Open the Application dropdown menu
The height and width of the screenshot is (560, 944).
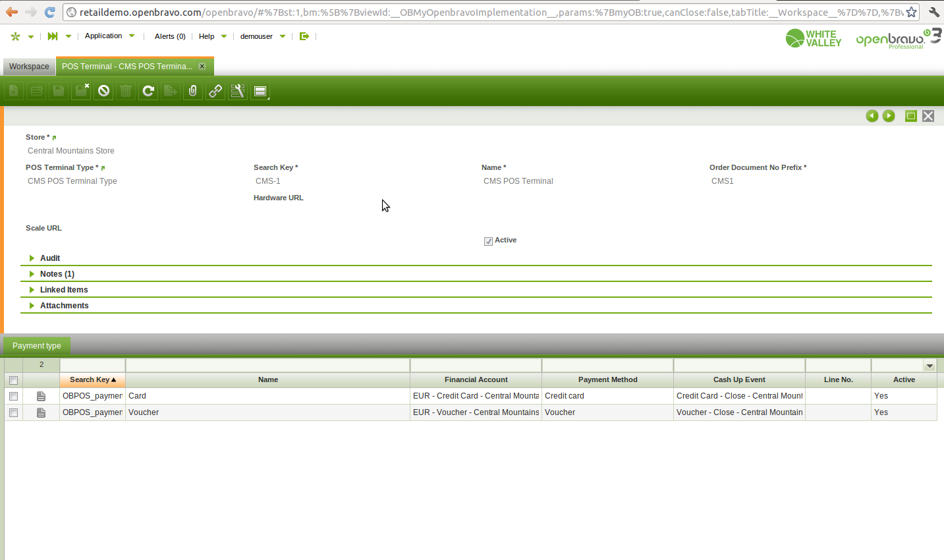(109, 36)
